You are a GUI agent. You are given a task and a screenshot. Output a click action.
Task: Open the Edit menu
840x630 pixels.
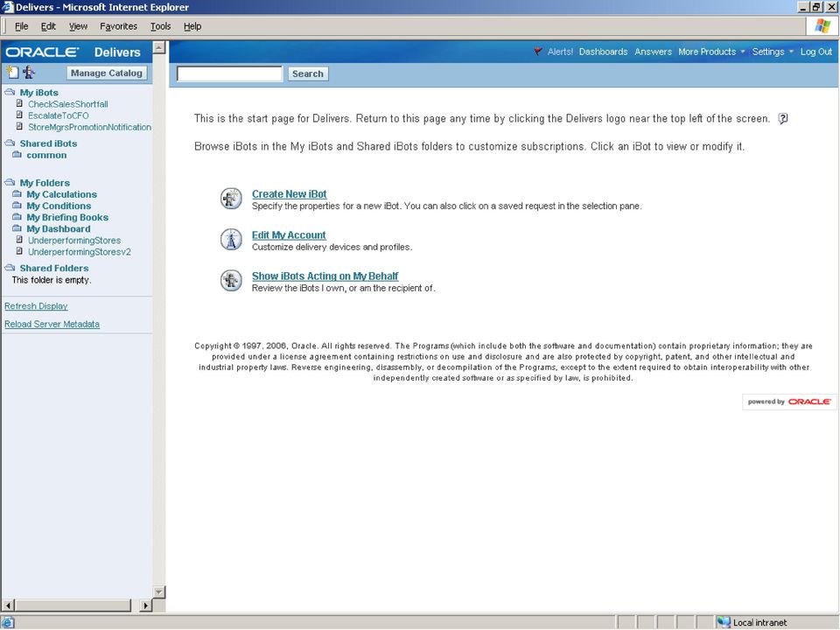(x=48, y=26)
